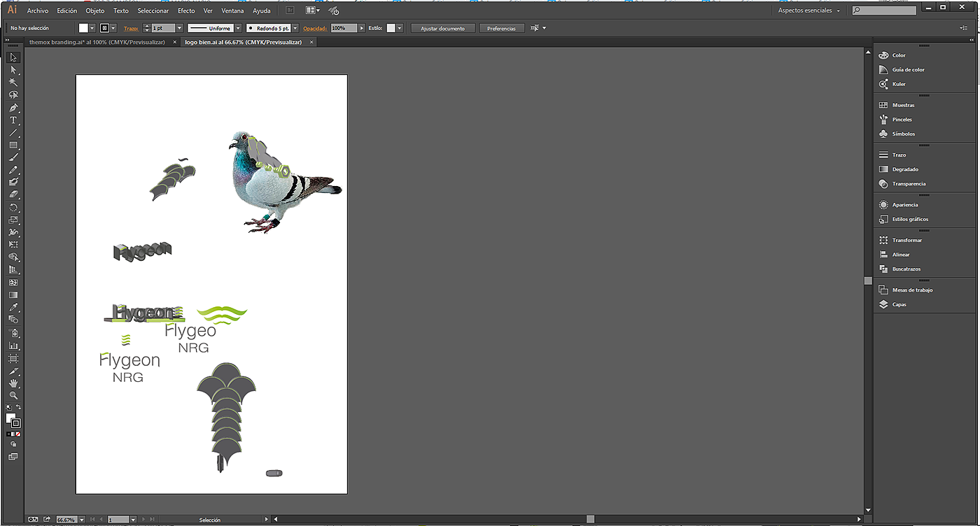Expand the Aspectos esenciales workspace dropdown

pyautogui.click(x=838, y=10)
